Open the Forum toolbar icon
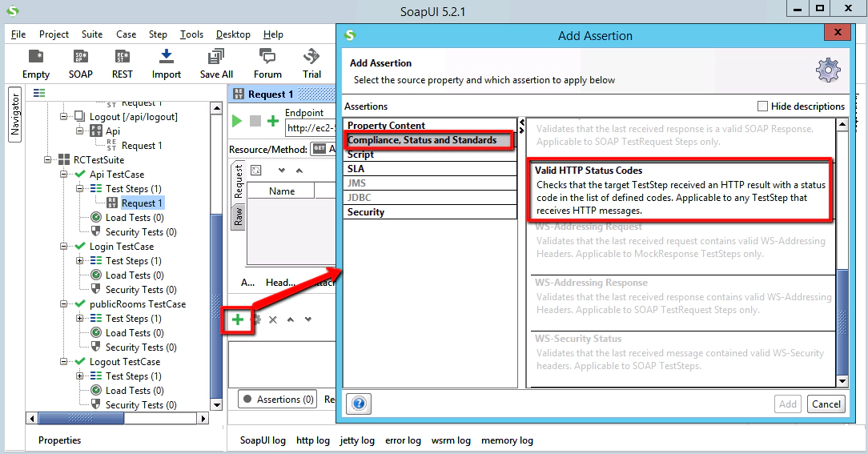The width and height of the screenshot is (868, 454). [x=267, y=64]
